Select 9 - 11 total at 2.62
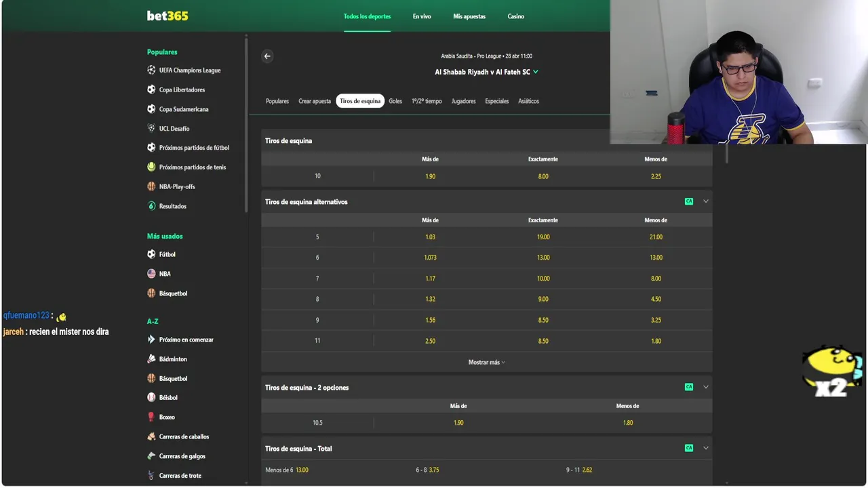 (x=579, y=470)
